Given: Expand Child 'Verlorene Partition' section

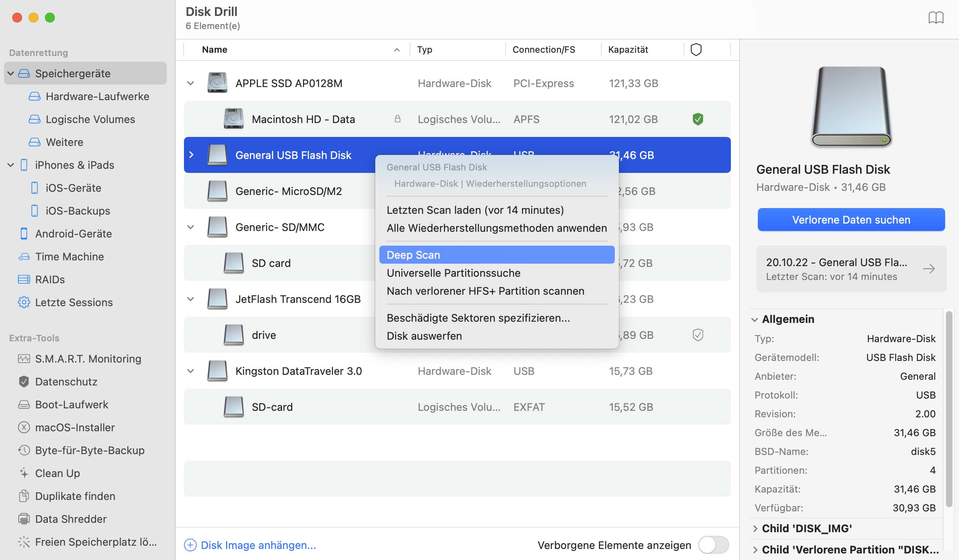Looking at the screenshot, I should click(x=755, y=550).
